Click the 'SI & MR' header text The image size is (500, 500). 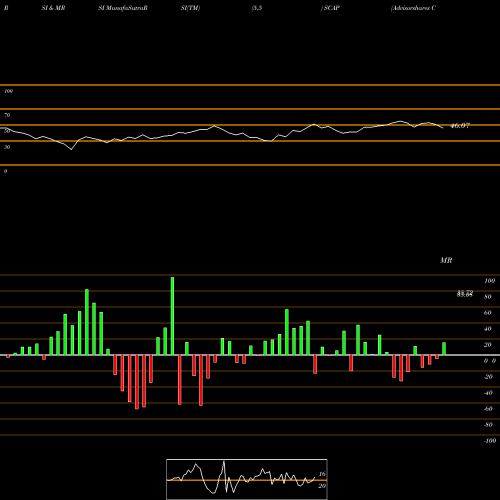coord(53,8)
